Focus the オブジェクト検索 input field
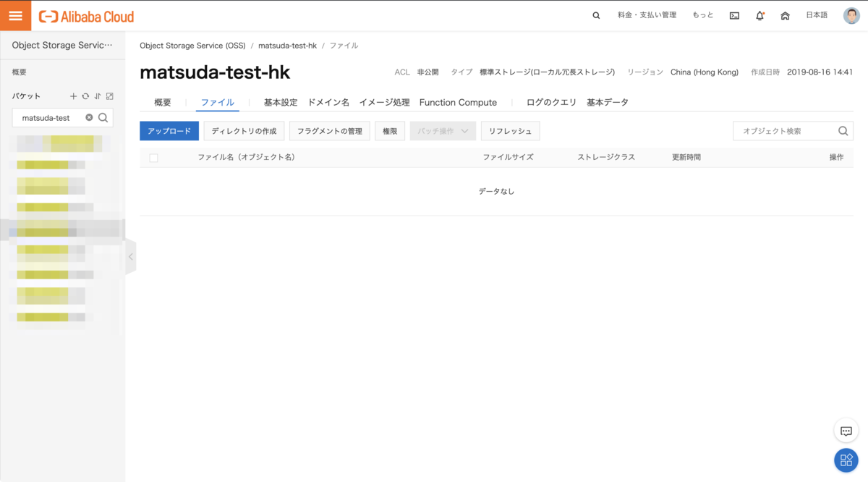 point(785,131)
